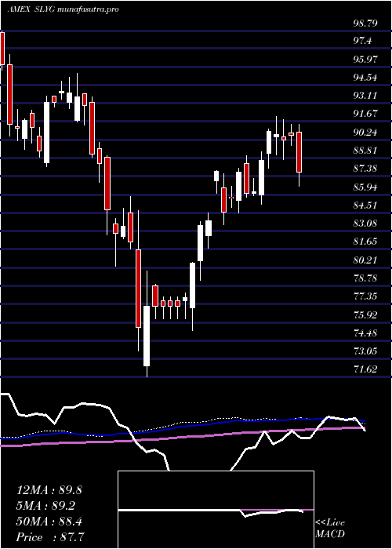This screenshot has width=392, height=549.
Task: Click the 98.79 price axis label
Action: tap(365, 24)
